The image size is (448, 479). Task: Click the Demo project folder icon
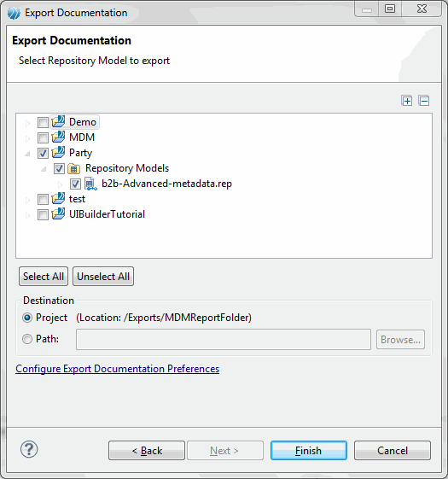[58, 121]
